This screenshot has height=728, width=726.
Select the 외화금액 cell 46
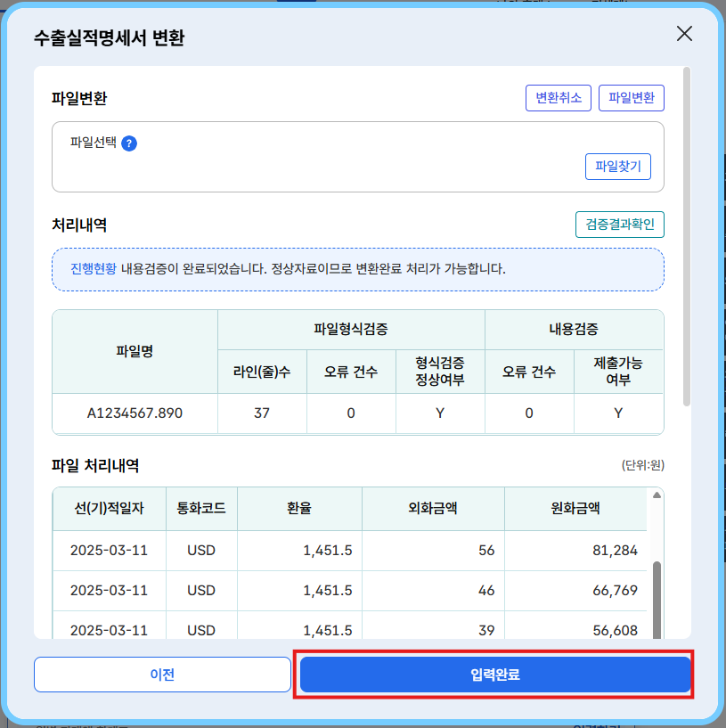[x=433, y=591]
